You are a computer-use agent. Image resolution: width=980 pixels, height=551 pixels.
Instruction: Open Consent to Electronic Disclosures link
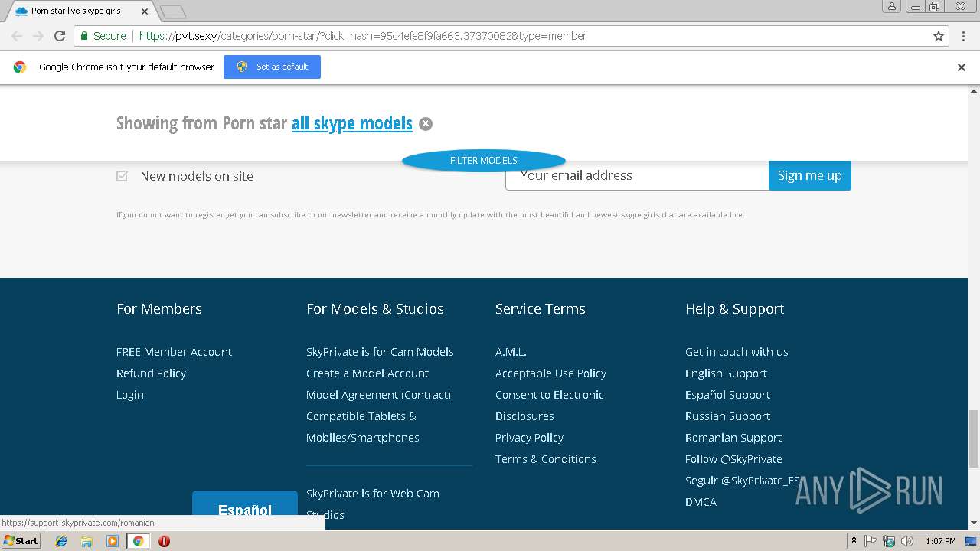tap(550, 406)
